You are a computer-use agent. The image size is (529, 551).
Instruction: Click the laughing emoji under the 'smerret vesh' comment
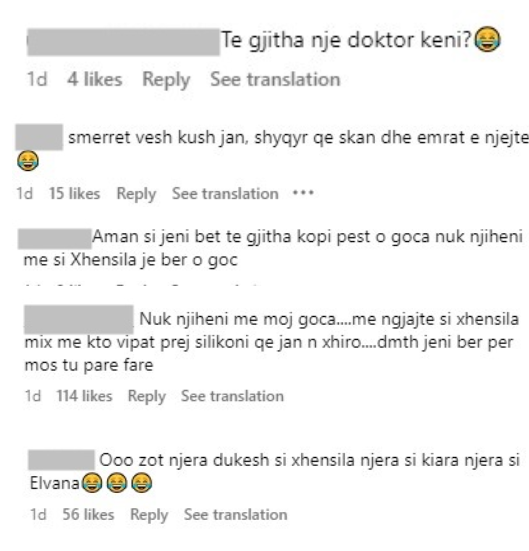click(28, 161)
